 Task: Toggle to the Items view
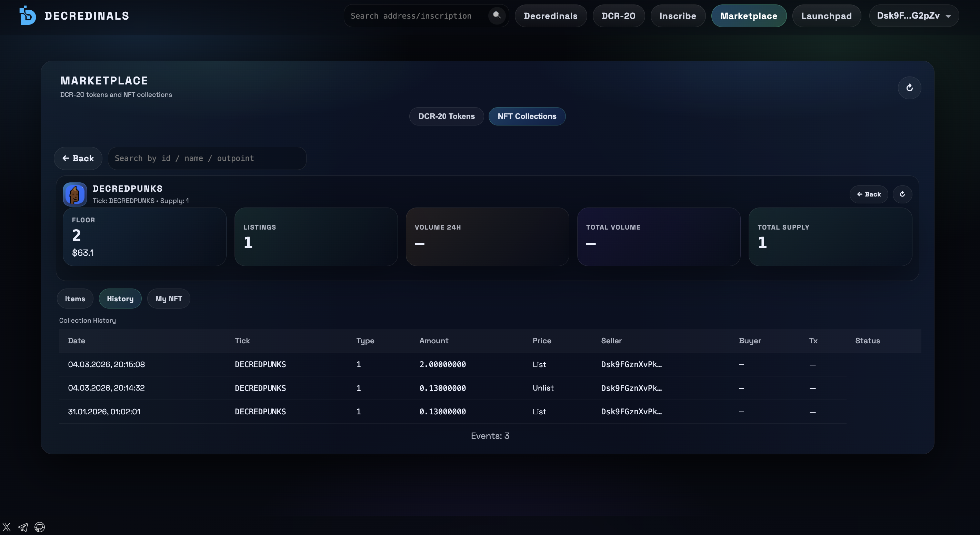pyautogui.click(x=74, y=298)
